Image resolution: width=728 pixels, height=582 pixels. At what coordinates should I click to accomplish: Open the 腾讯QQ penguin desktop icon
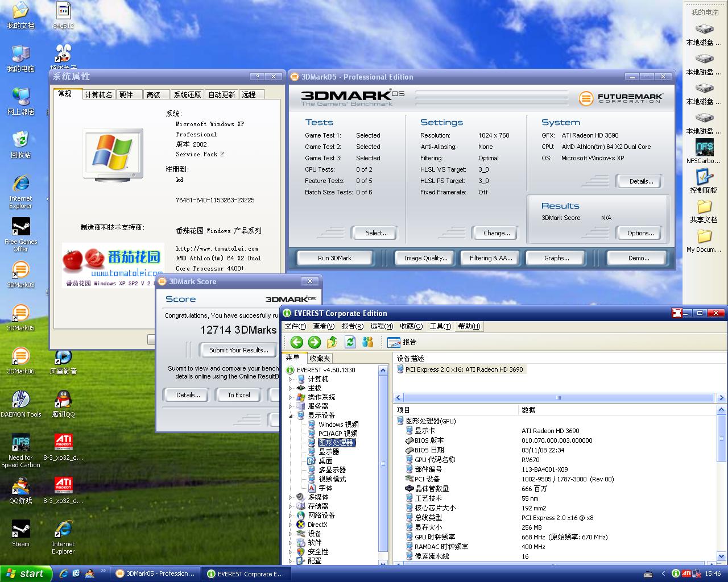63,400
